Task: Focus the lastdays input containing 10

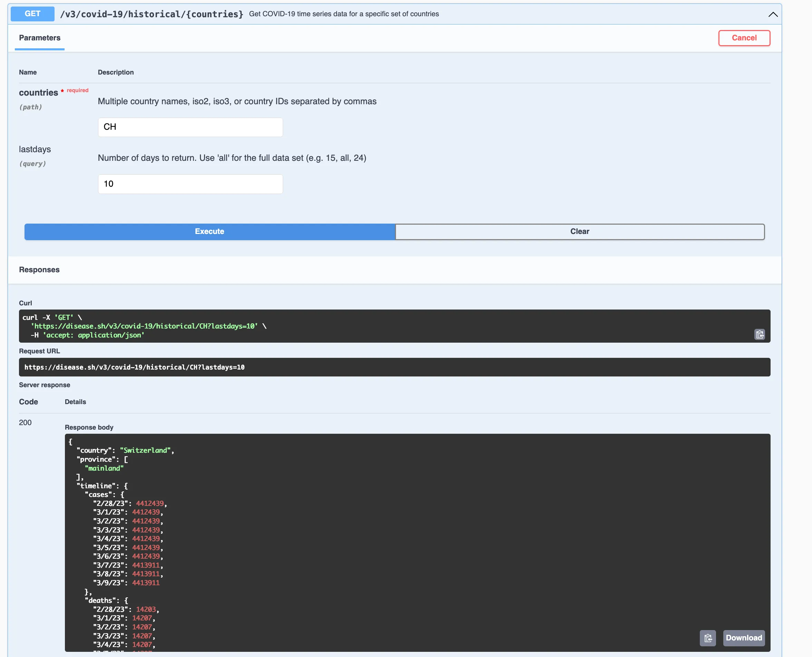Action: click(190, 184)
